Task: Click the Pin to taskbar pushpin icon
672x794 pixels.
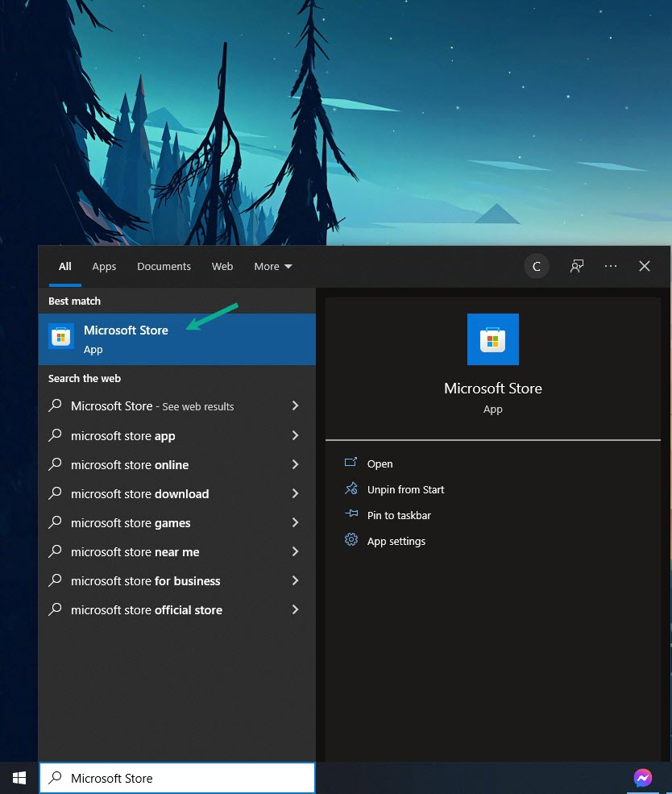Action: click(351, 513)
